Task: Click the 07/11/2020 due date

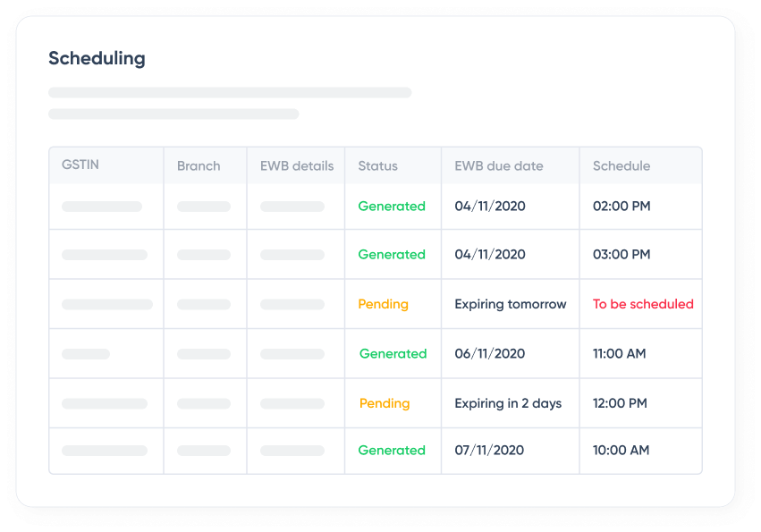Action: click(x=489, y=450)
